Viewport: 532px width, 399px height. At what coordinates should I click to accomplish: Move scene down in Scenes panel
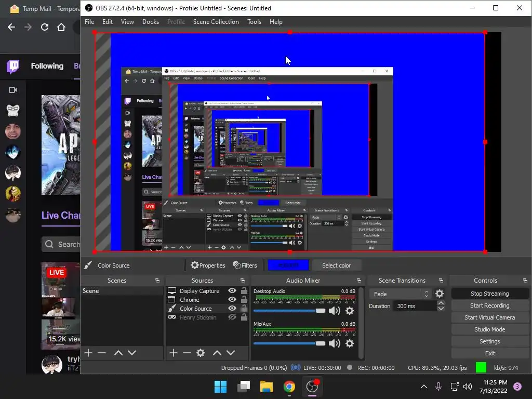pyautogui.click(x=132, y=353)
